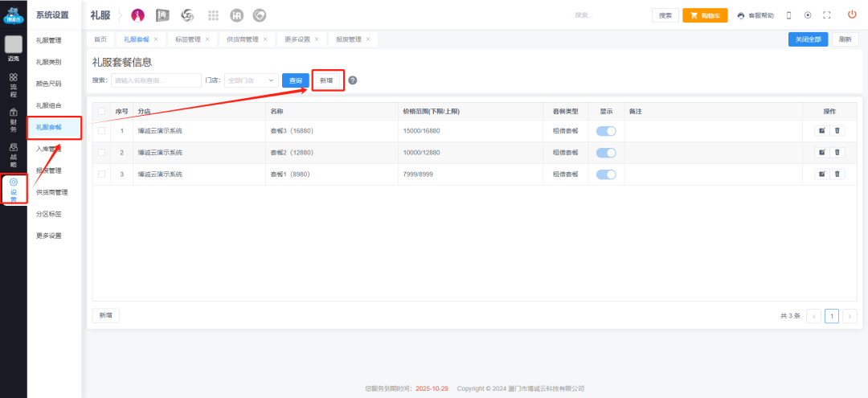Image resolution: width=868 pixels, height=398 pixels.
Task: Click the blue 查询 button
Action: (x=296, y=80)
